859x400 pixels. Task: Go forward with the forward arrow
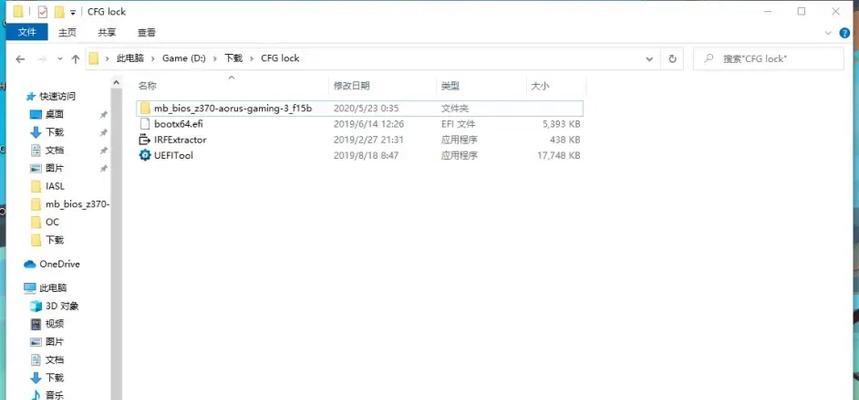pos(42,59)
